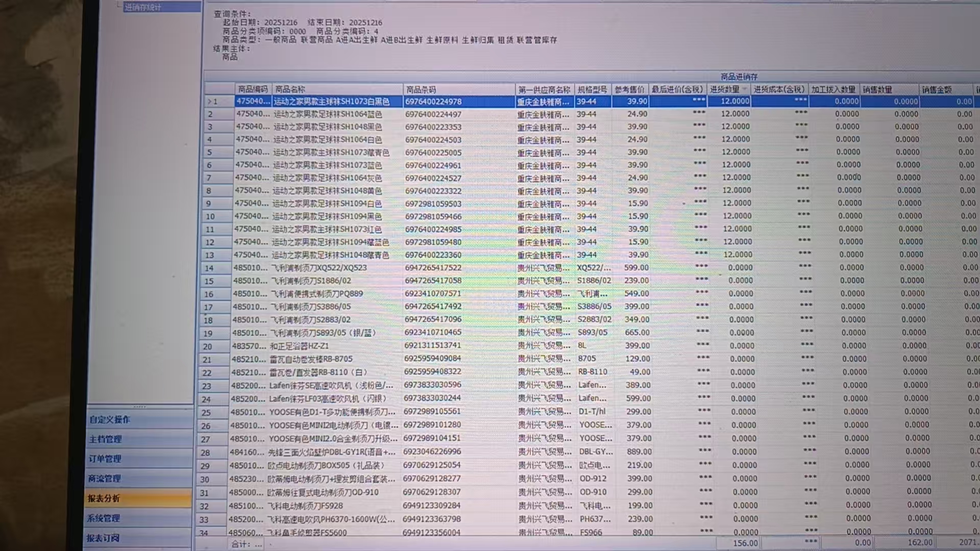
Task: Click the 第一供应商名称 column header
Action: [544, 89]
